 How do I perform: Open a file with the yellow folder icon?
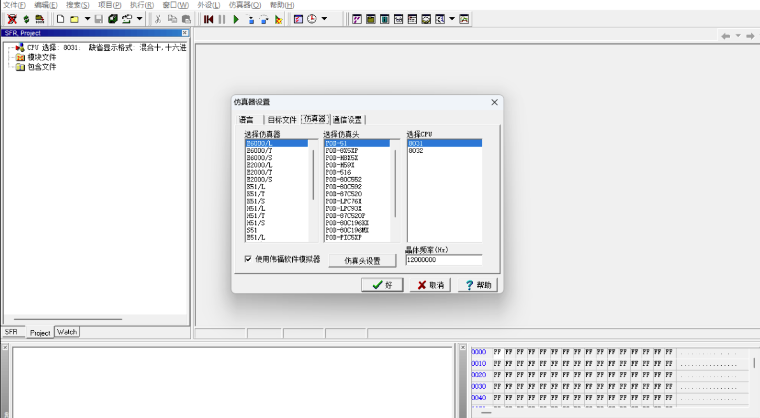(74, 19)
